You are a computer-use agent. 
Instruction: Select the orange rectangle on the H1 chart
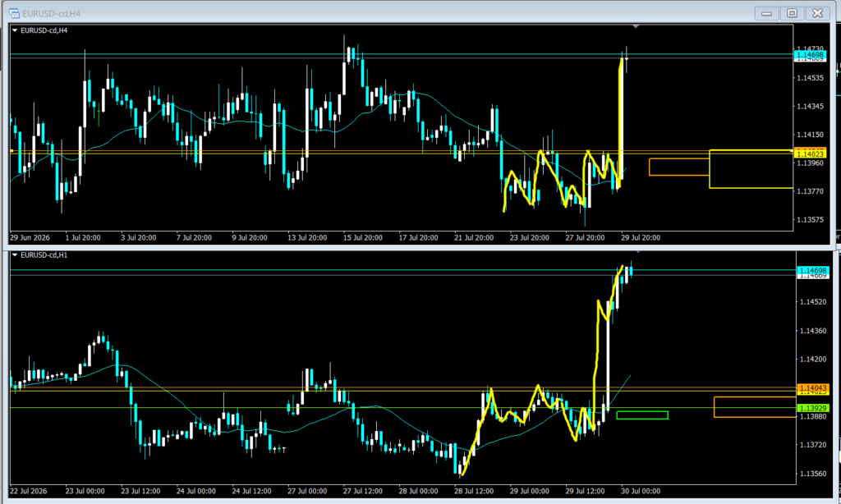pos(755,407)
